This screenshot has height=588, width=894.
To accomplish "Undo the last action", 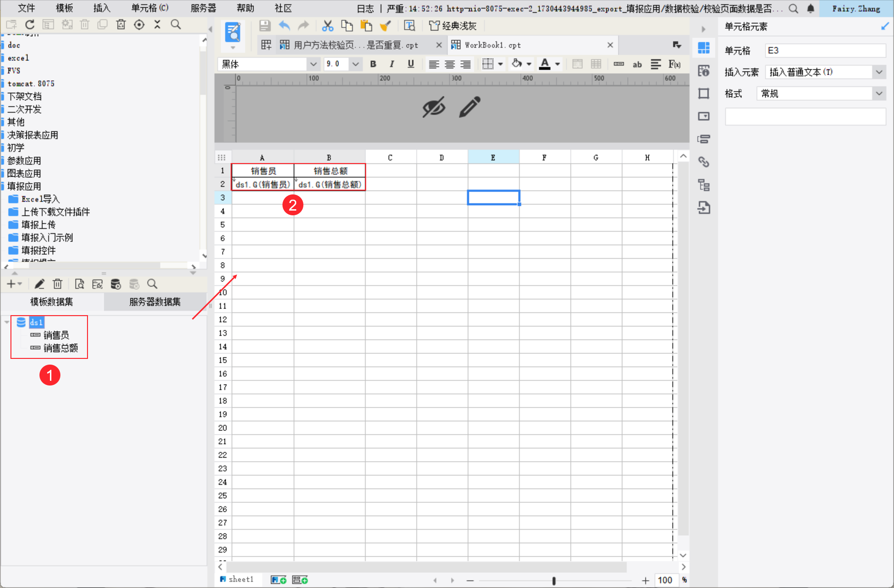I will click(x=284, y=26).
